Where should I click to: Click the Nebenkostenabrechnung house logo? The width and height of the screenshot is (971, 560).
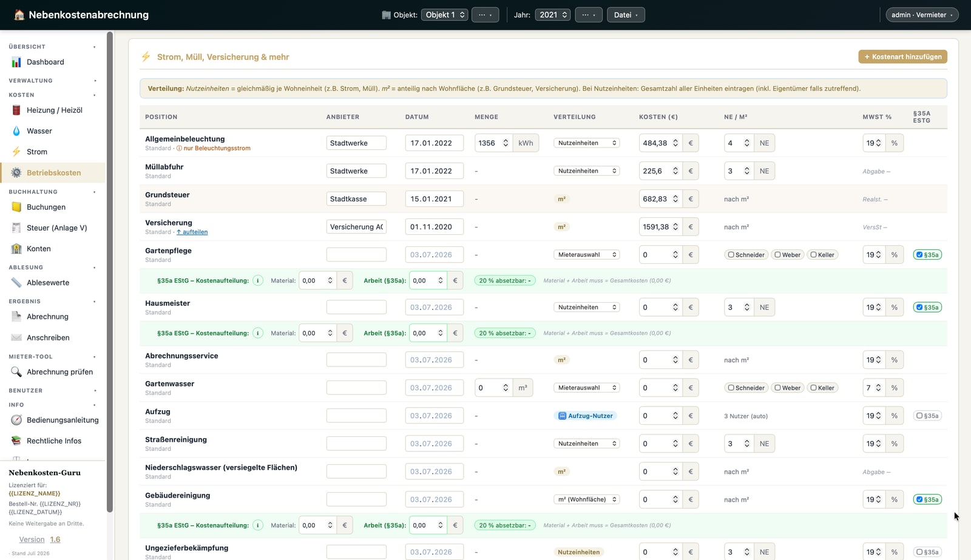click(19, 15)
